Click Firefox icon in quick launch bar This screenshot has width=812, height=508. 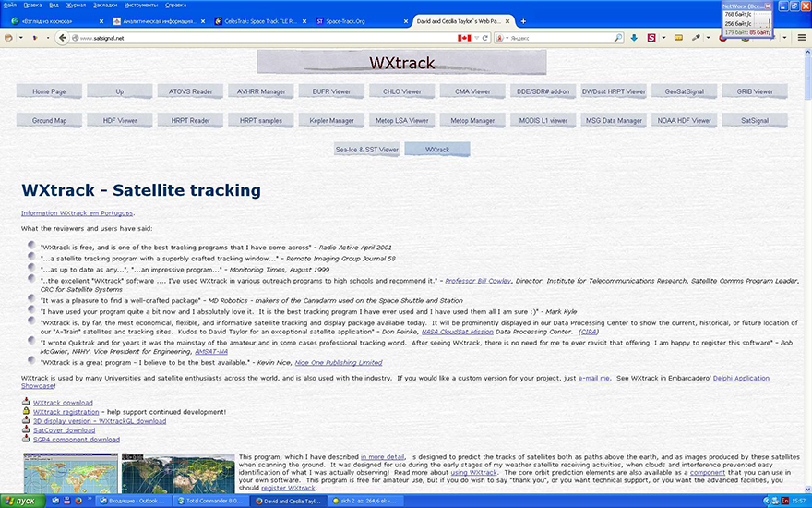(x=78, y=501)
